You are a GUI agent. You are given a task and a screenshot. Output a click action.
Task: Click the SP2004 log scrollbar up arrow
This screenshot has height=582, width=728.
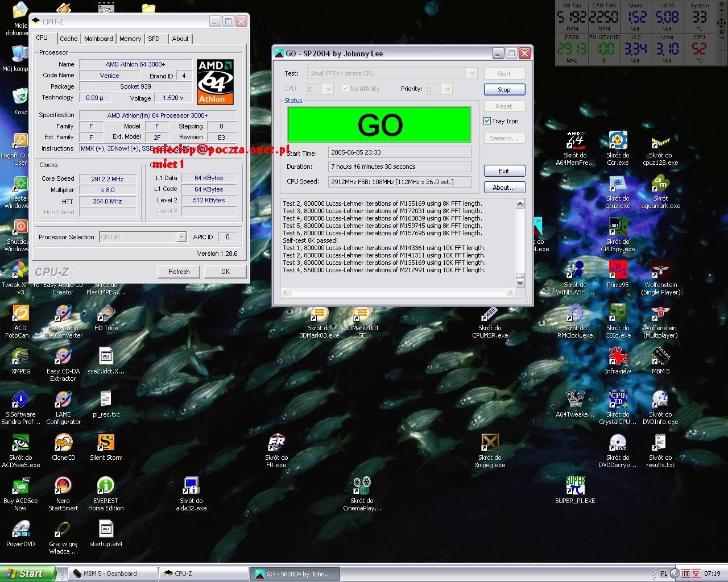[x=520, y=203]
